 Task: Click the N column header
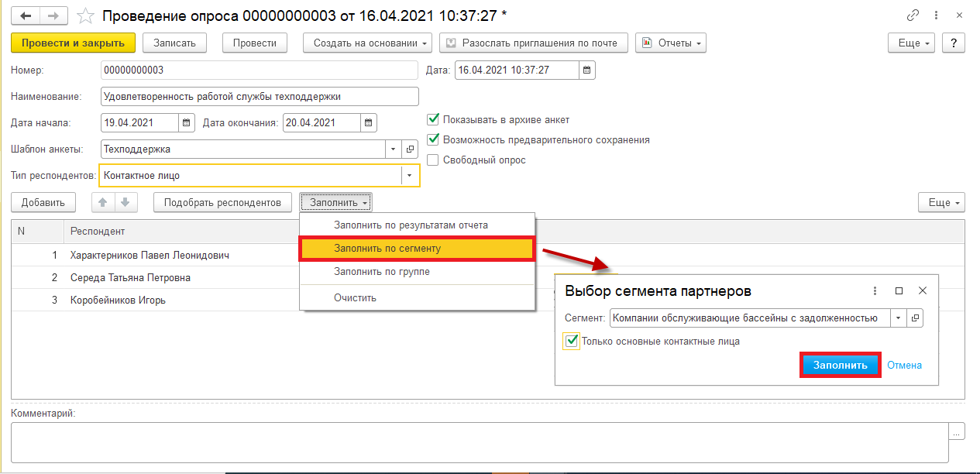pos(37,231)
